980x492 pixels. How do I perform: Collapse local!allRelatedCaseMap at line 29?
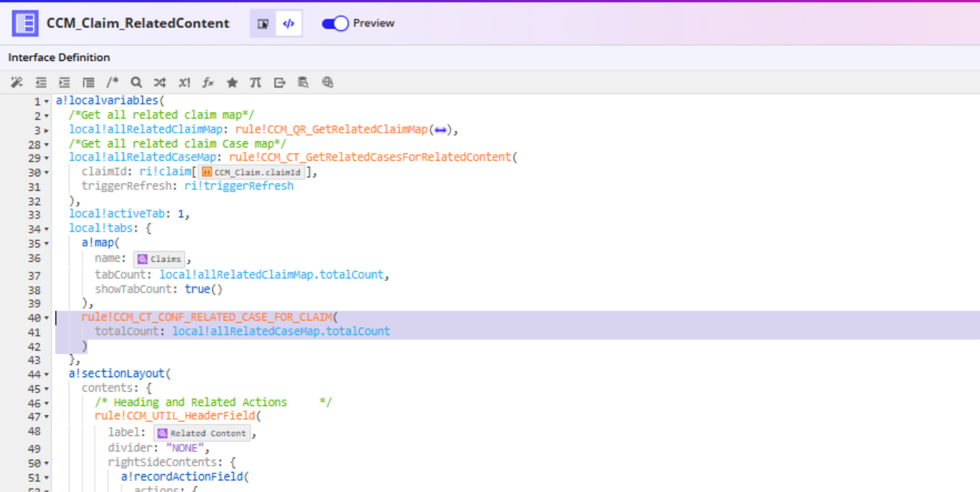[47, 159]
